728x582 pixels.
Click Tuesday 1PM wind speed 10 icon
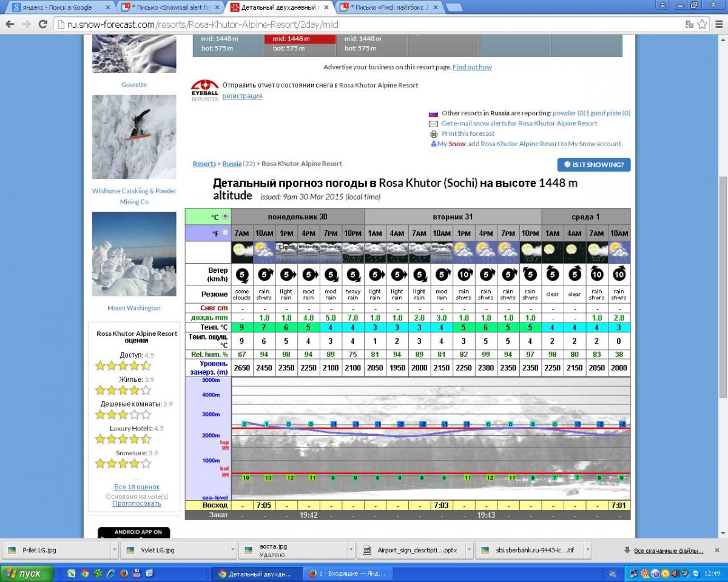(x=463, y=274)
